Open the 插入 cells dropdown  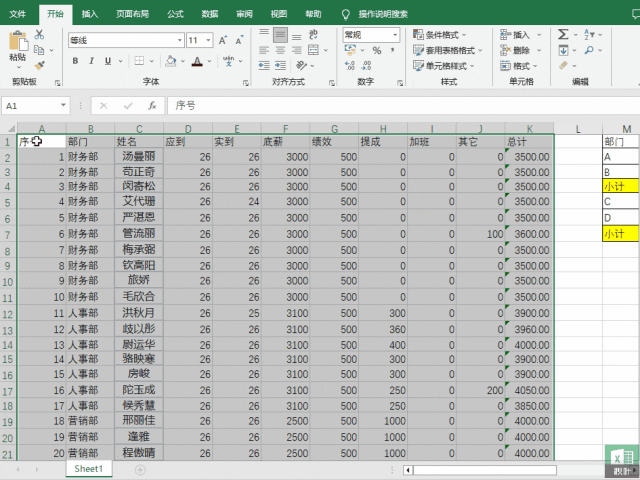[x=539, y=35]
